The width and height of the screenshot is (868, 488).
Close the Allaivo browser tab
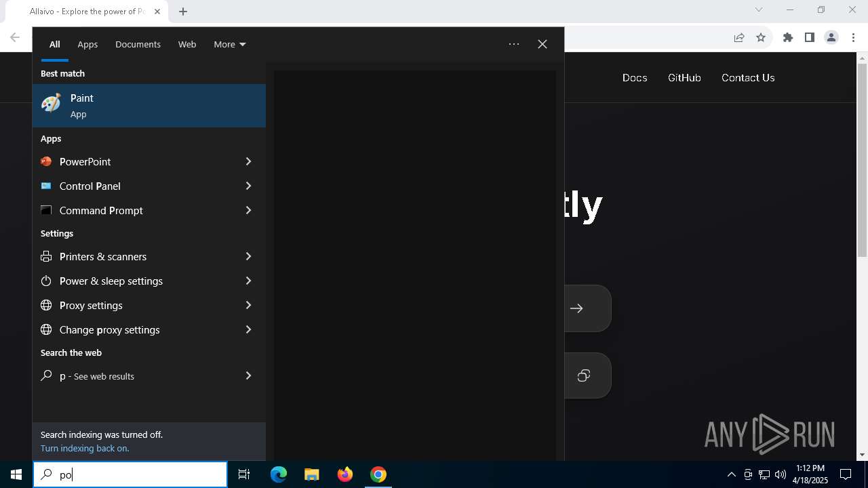[x=158, y=12]
